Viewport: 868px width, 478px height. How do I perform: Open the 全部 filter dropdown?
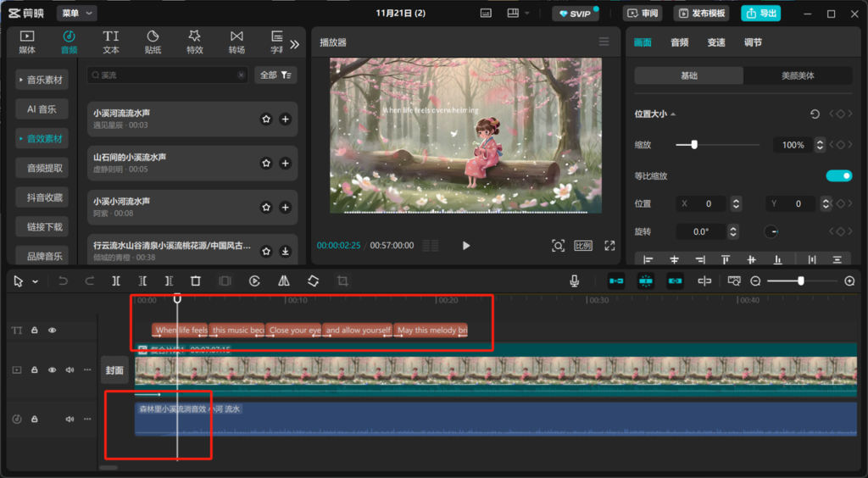click(x=275, y=75)
